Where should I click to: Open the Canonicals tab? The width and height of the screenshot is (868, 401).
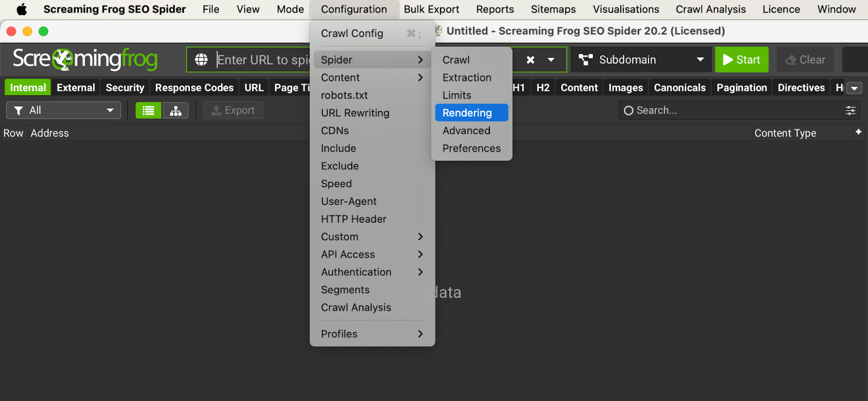coord(680,88)
